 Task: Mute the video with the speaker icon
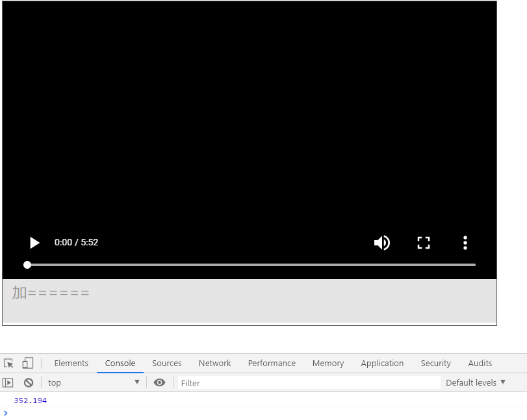point(382,242)
